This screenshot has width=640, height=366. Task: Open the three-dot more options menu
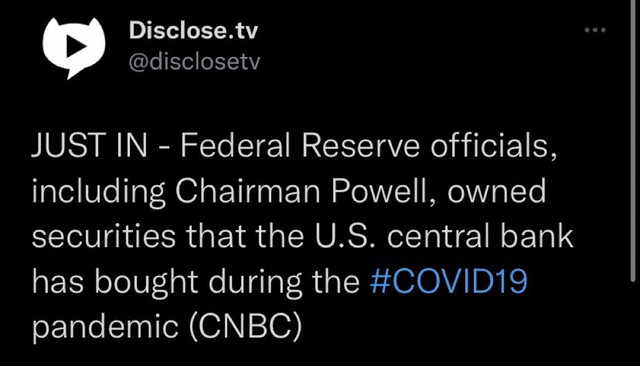pyautogui.click(x=595, y=30)
